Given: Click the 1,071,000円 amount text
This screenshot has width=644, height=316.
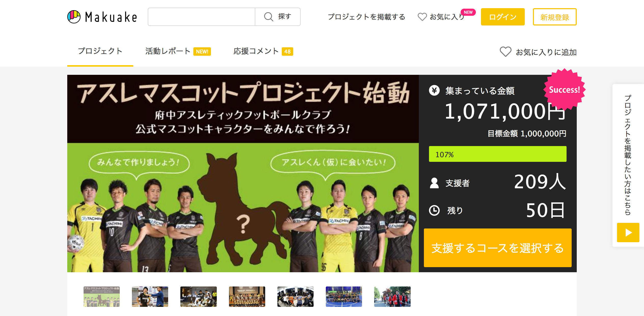Looking at the screenshot, I should coord(505,111).
